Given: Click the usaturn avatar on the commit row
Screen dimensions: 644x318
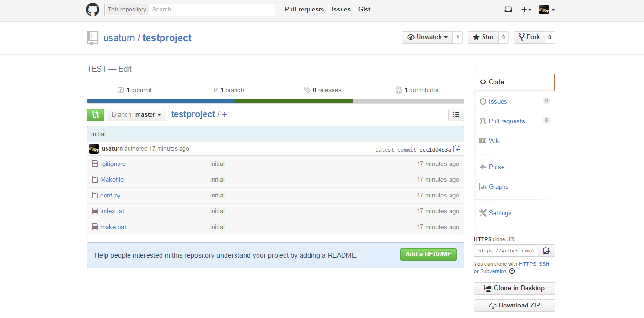Looking at the screenshot, I should click(x=94, y=149).
